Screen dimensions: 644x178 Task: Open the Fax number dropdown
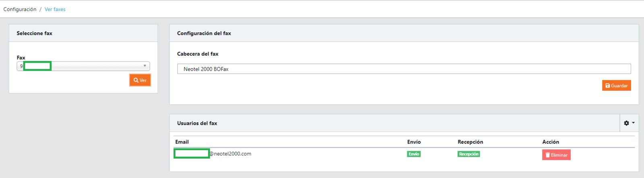point(83,66)
